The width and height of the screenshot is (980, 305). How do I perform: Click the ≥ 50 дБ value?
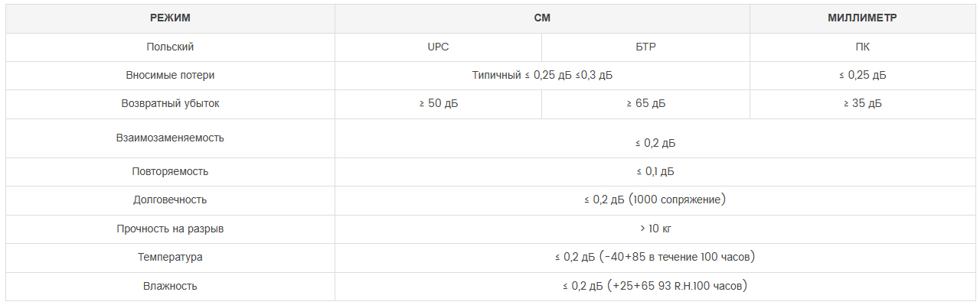[x=438, y=104]
